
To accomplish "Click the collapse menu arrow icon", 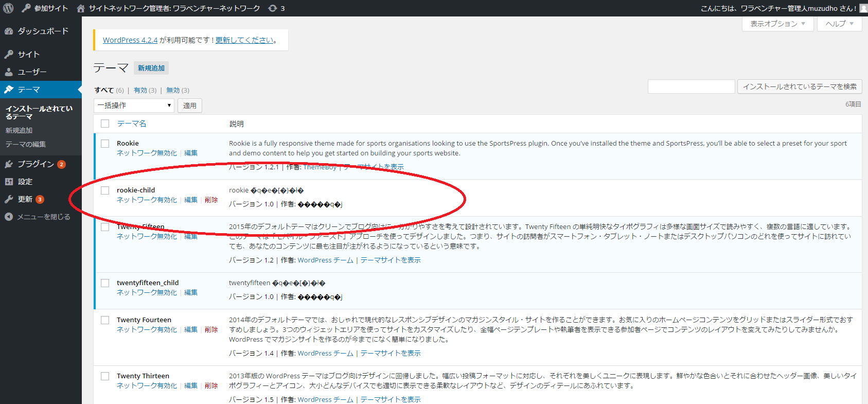I will (9, 217).
